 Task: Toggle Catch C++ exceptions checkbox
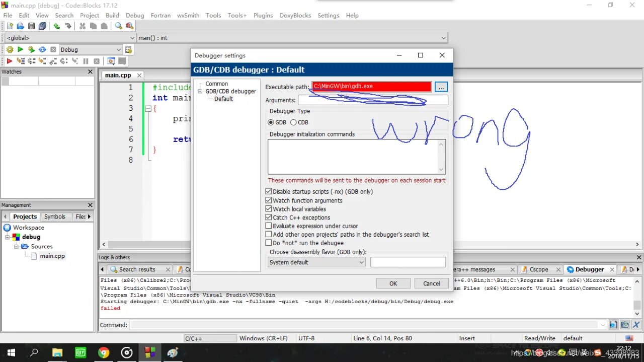[x=269, y=218]
